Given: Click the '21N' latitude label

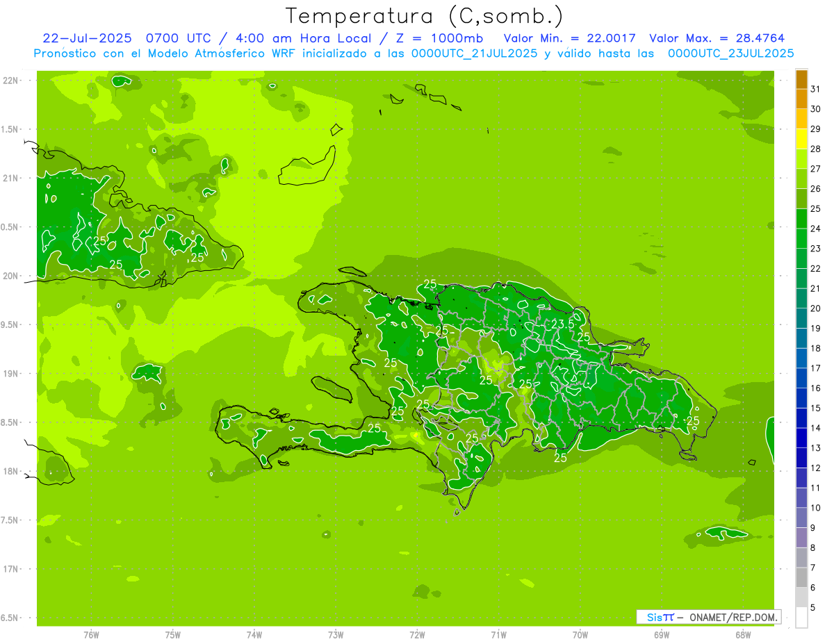Looking at the screenshot, I should 11,179.
